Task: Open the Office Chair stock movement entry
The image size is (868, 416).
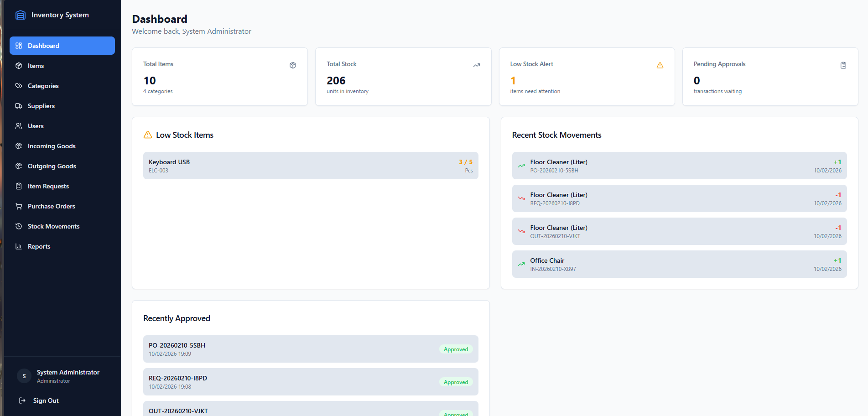Action: tap(679, 264)
